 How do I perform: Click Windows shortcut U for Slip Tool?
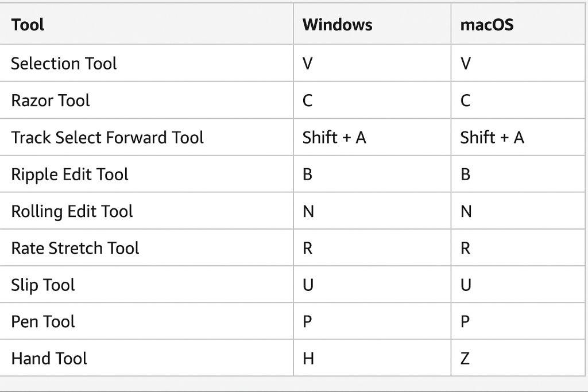(308, 285)
